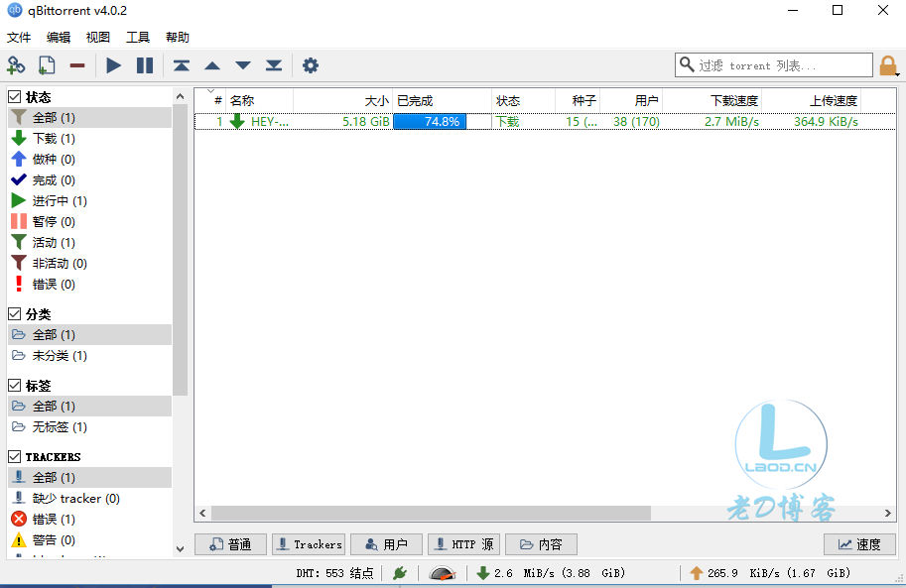Image resolution: width=906 pixels, height=588 pixels.
Task: Switch to the 普通 tab
Action: [230, 544]
